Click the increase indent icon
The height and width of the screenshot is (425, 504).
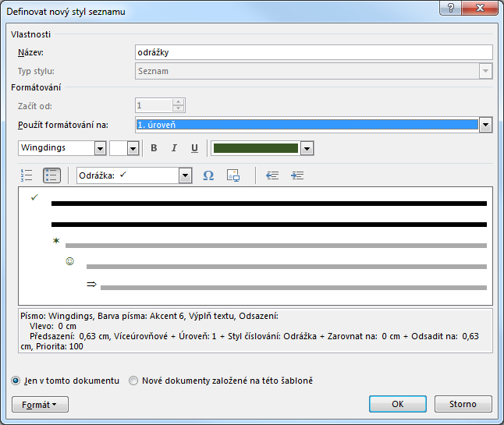[x=297, y=175]
